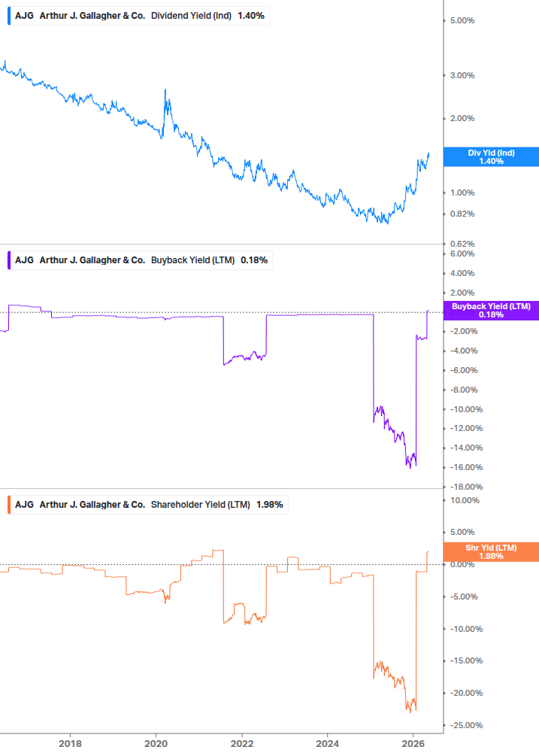This screenshot has height=756, width=539.
Task: Click the 0.18% value in Buyback Yield legend
Action: click(254, 260)
